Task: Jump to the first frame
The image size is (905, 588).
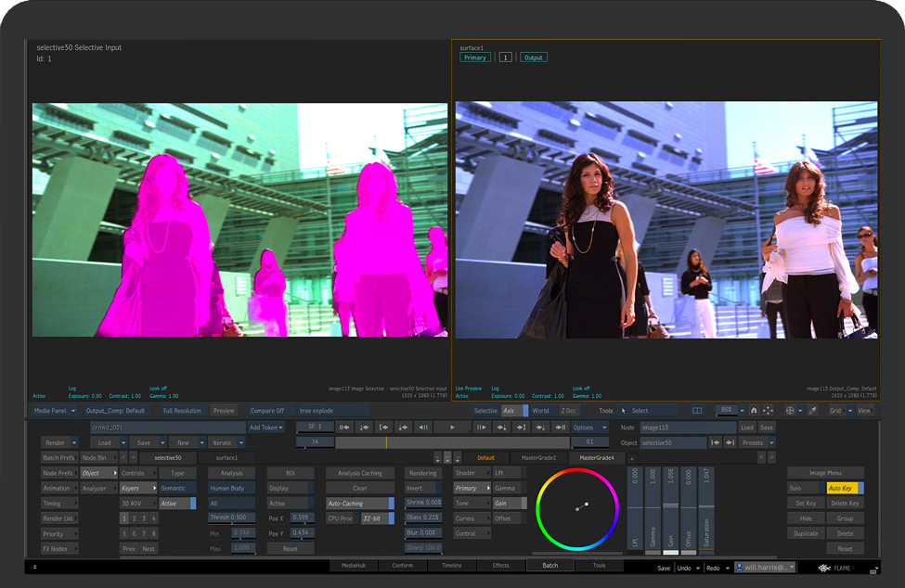Action: pos(343,428)
